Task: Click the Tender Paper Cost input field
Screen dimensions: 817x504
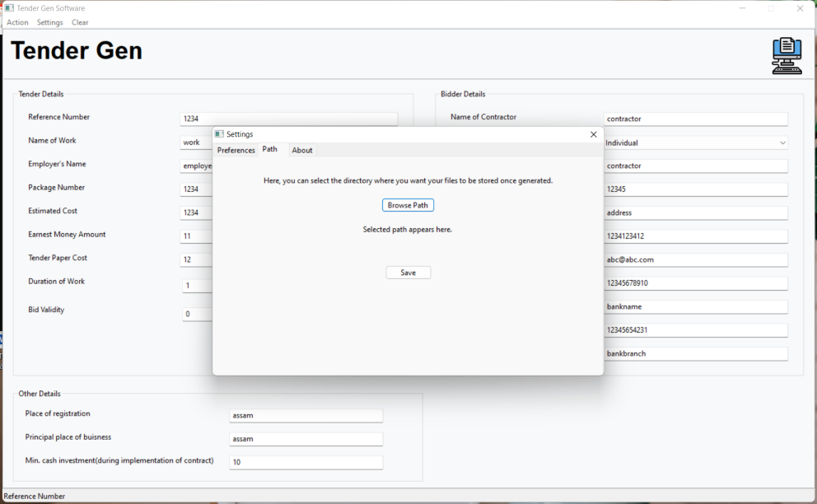Action: tap(196, 259)
